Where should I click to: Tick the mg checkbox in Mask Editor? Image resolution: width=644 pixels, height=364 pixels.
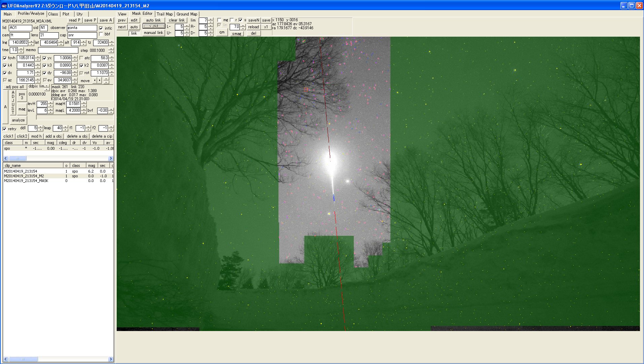pyautogui.click(x=219, y=20)
